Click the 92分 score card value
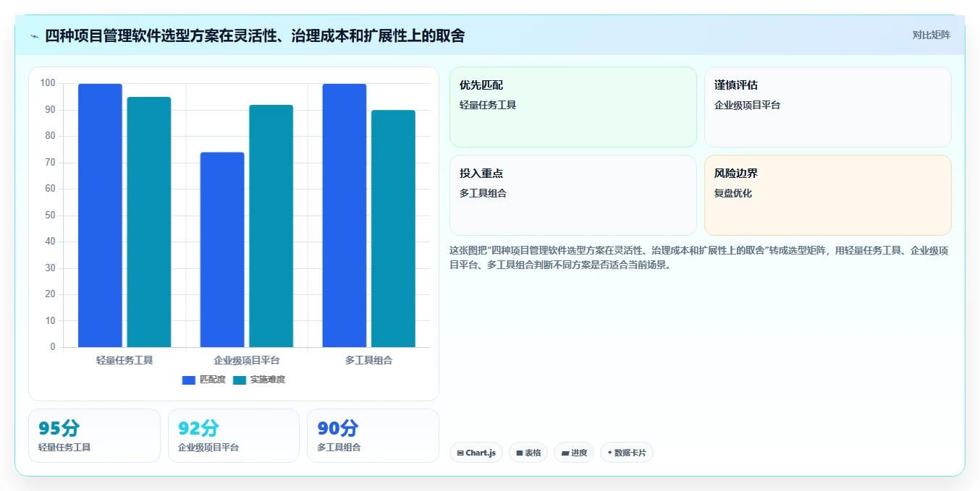The image size is (980, 491). click(x=198, y=428)
